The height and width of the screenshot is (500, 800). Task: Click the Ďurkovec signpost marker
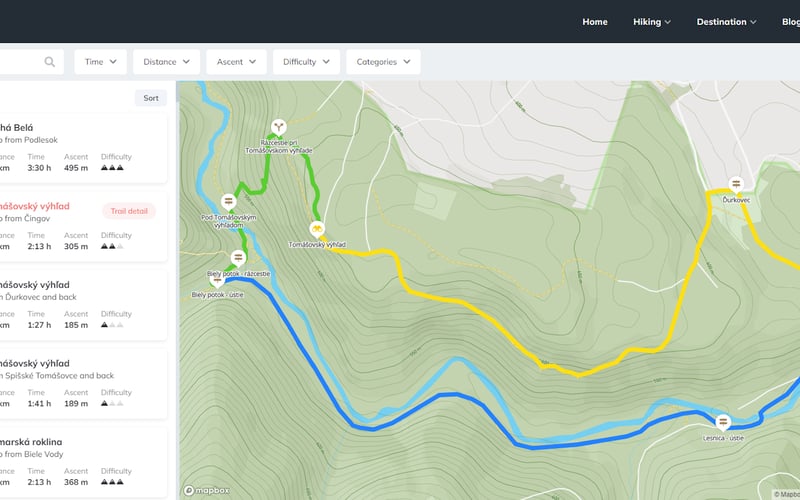[x=736, y=185]
